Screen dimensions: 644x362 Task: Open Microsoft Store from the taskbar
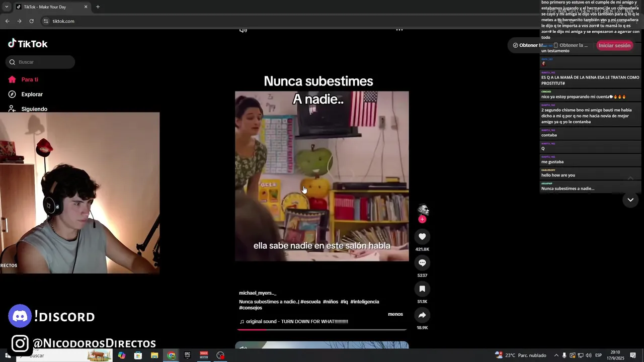point(138,355)
